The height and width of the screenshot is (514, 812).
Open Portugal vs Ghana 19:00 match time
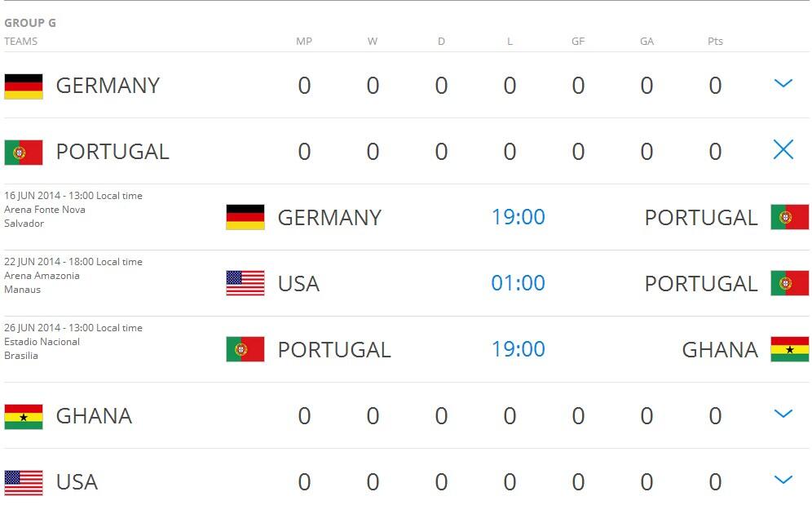pos(518,349)
